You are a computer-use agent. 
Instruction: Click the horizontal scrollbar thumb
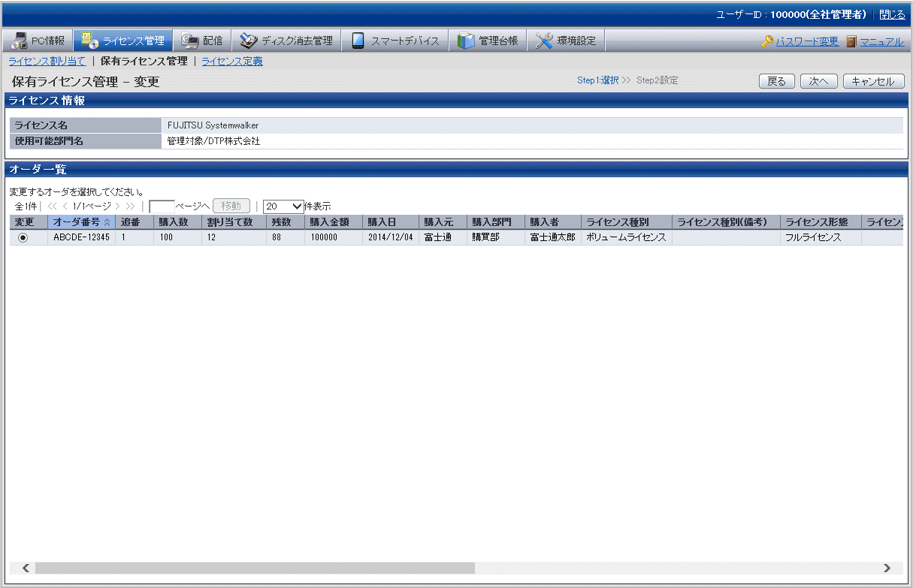pos(255,568)
